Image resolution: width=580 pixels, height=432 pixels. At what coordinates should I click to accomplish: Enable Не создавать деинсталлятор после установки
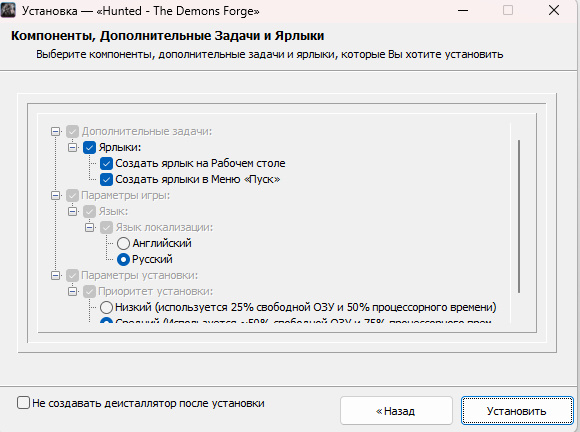[x=23, y=402]
